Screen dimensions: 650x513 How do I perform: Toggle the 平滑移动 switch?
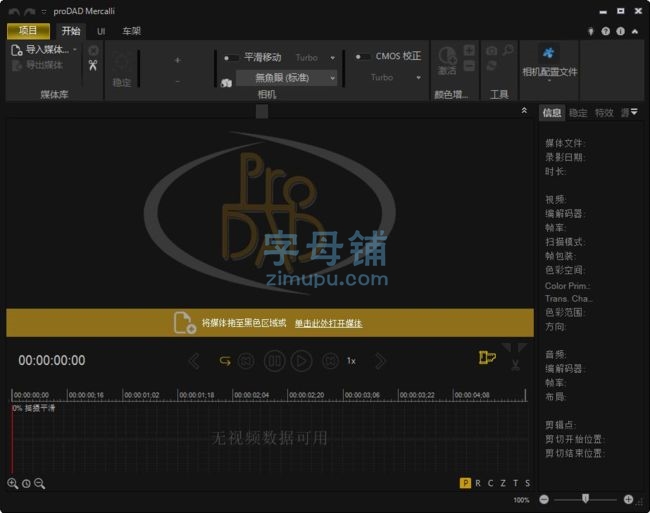coord(231,58)
